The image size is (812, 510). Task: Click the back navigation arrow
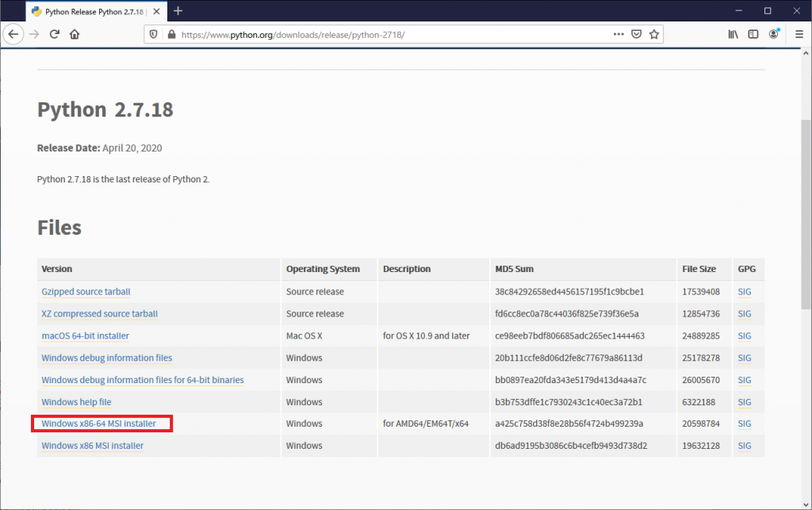pyautogui.click(x=13, y=34)
